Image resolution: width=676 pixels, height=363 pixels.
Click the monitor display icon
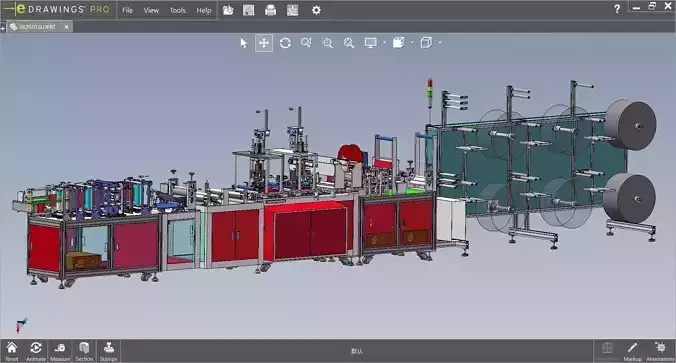pos(370,43)
